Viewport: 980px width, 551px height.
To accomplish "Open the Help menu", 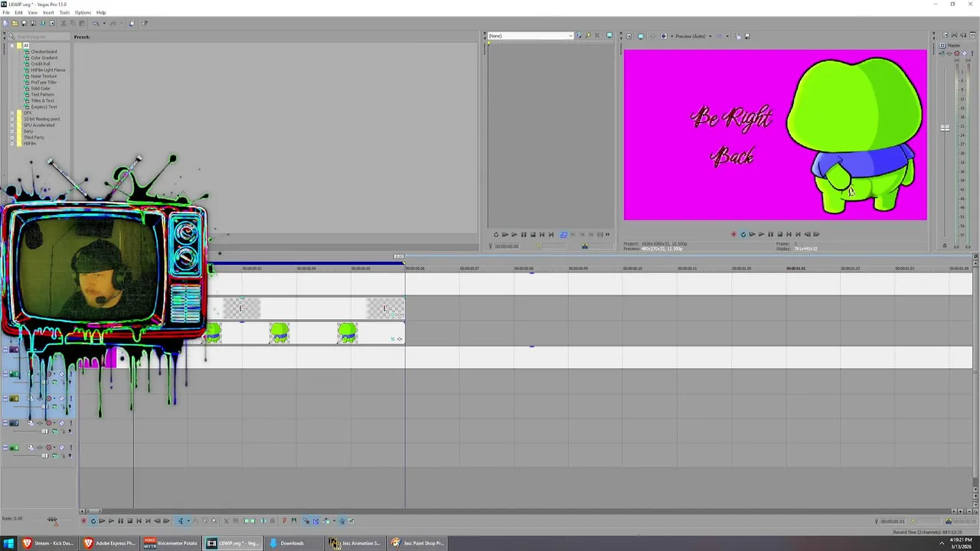I will coord(101,12).
